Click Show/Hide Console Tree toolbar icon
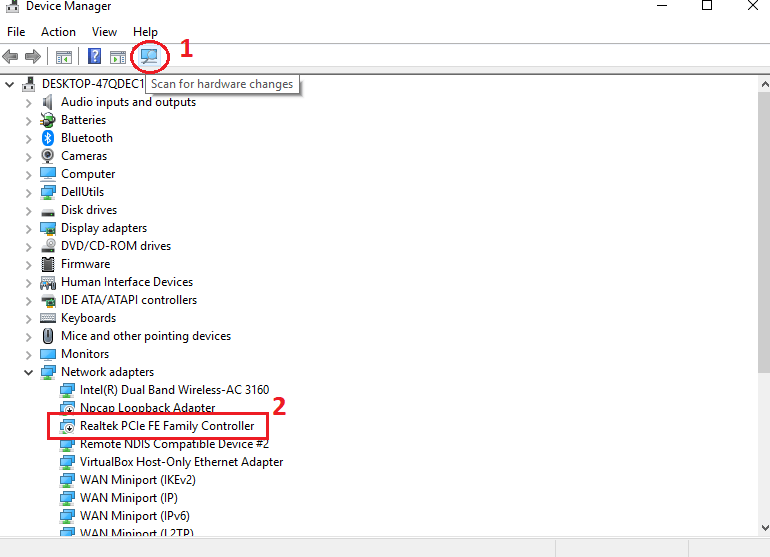770x557 pixels. (63, 57)
